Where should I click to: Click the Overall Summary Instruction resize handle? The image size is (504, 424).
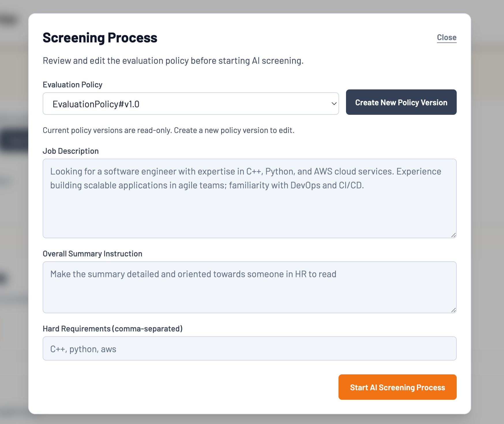pyautogui.click(x=453, y=310)
